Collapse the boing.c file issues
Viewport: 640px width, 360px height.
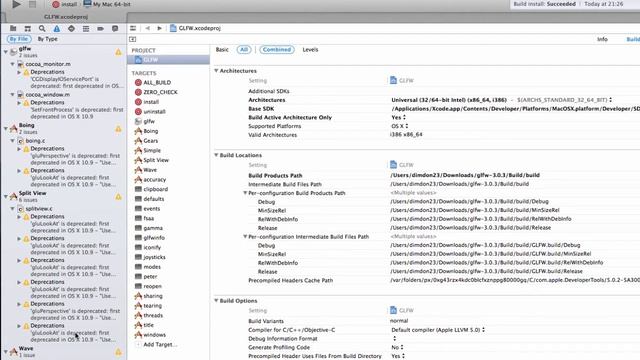point(13,141)
